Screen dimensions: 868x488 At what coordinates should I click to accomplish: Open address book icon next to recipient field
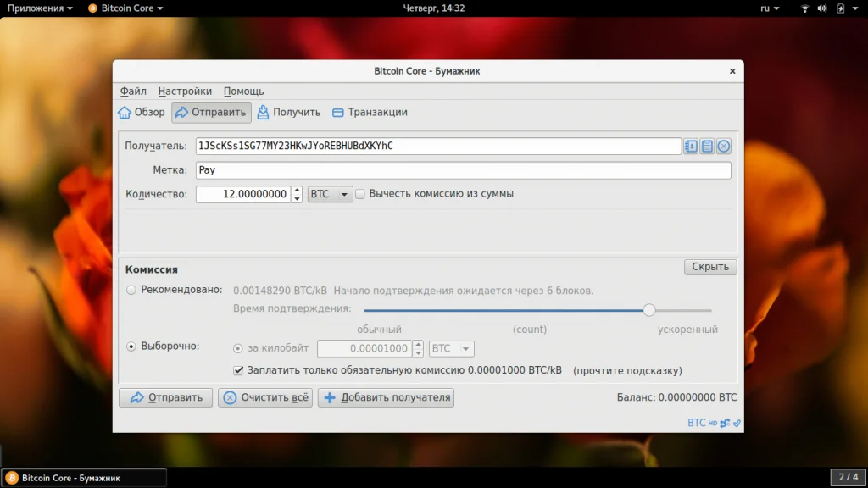coord(691,146)
